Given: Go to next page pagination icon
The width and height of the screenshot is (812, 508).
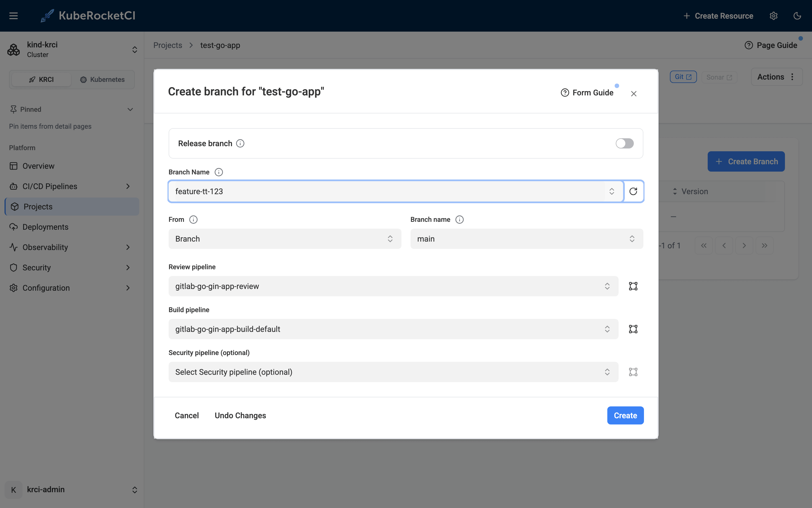Looking at the screenshot, I should click(744, 246).
